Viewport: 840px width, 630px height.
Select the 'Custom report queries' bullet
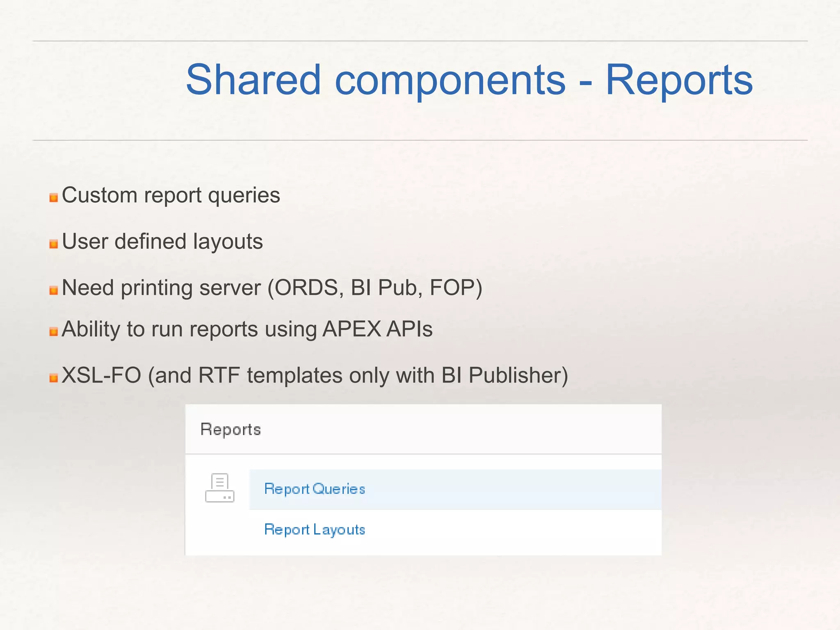click(x=171, y=195)
